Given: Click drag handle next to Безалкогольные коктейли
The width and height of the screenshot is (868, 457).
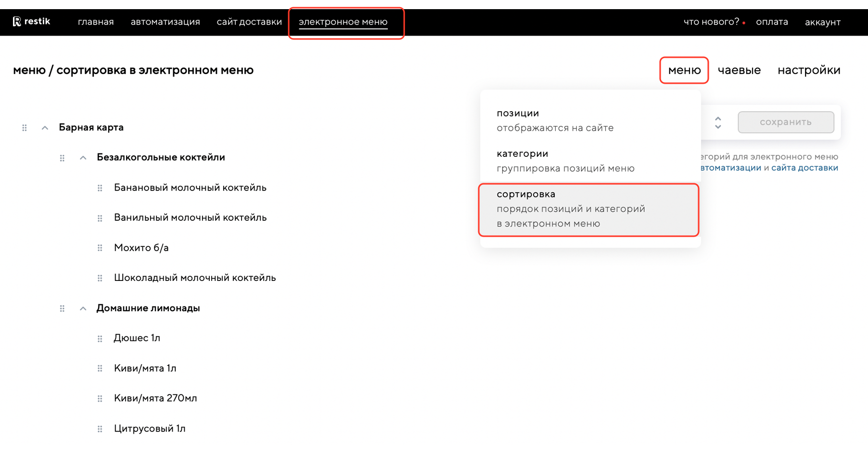Looking at the screenshot, I should 62,158.
